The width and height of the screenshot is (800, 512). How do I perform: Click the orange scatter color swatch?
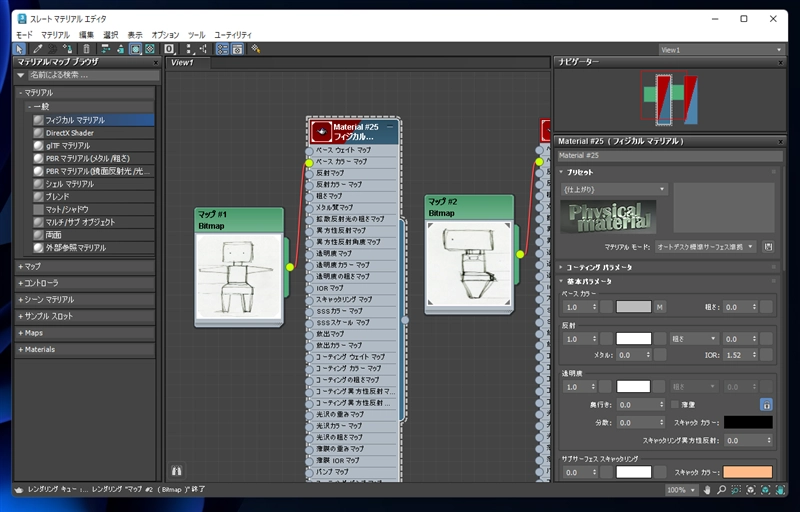pyautogui.click(x=747, y=472)
